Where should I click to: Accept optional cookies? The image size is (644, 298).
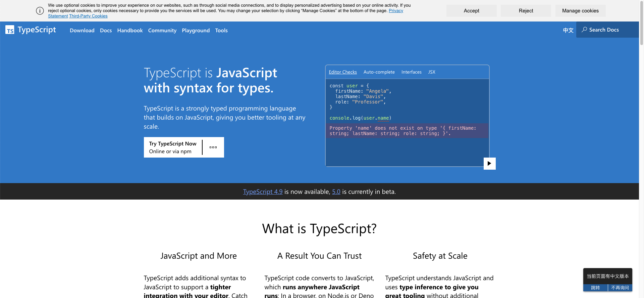[471, 11]
